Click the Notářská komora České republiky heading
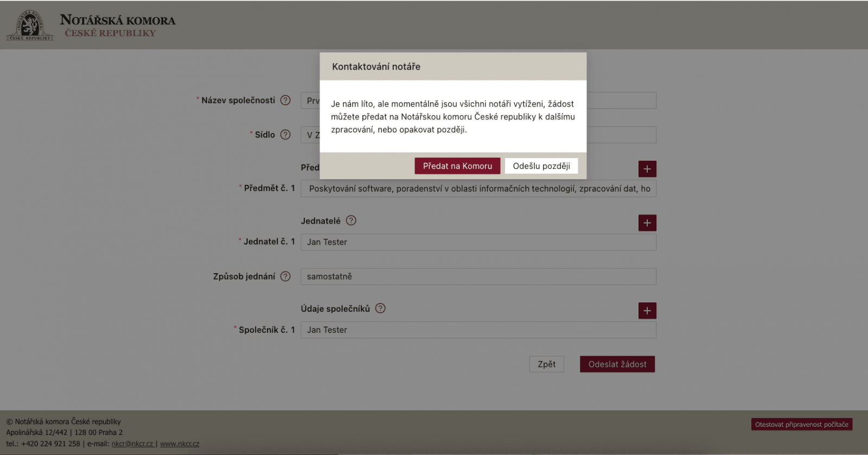The image size is (868, 455). pos(118,26)
